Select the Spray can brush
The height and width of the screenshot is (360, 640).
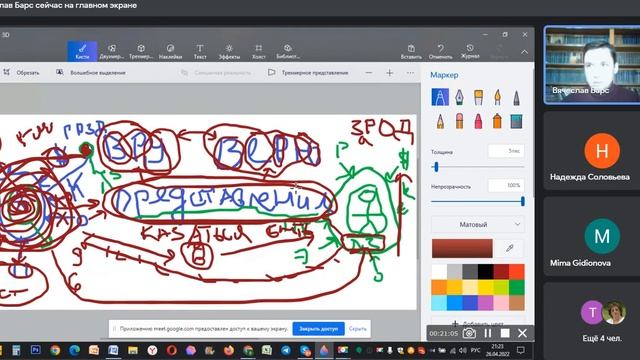tap(497, 121)
